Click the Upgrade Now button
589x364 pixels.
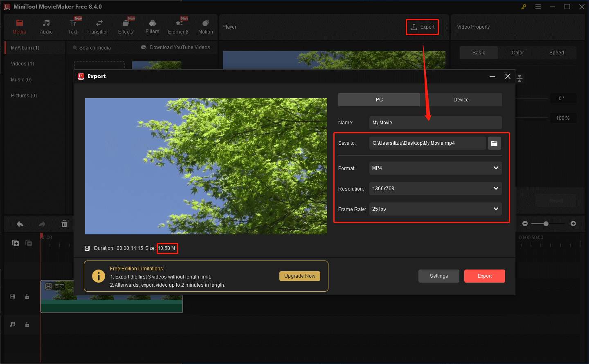click(299, 276)
